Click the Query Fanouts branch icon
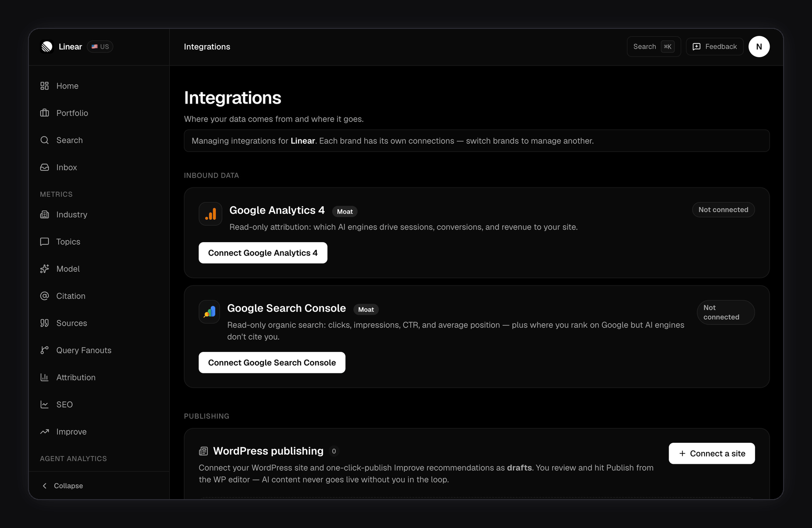This screenshot has height=528, width=812. (45, 350)
